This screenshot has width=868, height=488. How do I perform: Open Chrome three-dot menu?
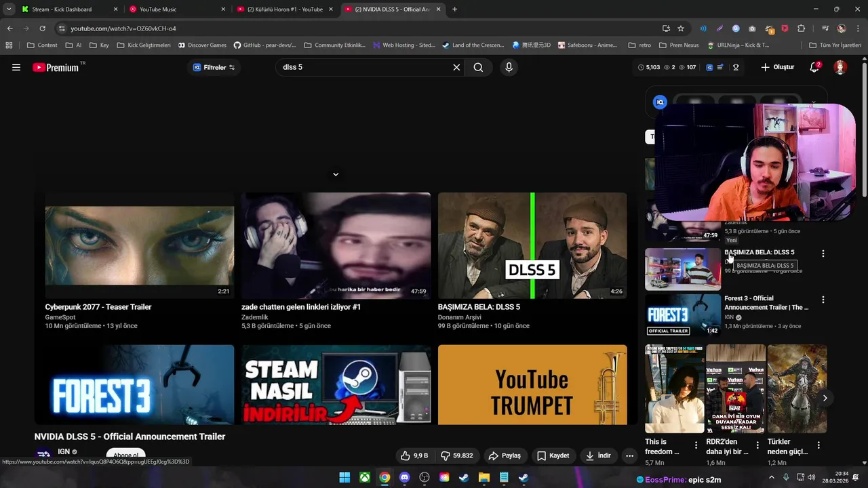click(858, 28)
